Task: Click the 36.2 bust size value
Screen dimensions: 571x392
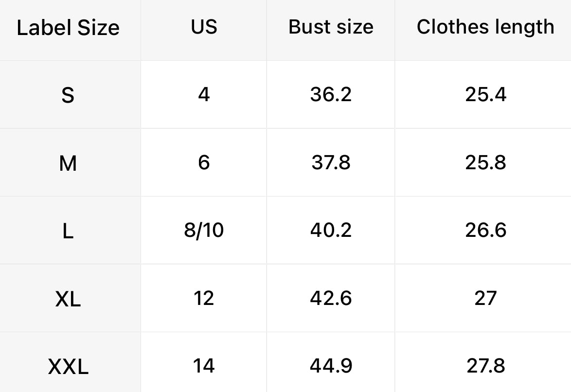Action: [331, 94]
